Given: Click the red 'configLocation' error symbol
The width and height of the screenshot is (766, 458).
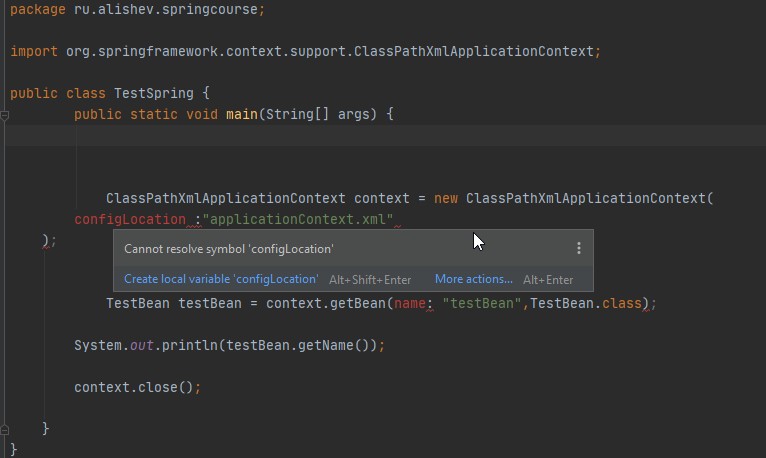Looking at the screenshot, I should pos(130,219).
